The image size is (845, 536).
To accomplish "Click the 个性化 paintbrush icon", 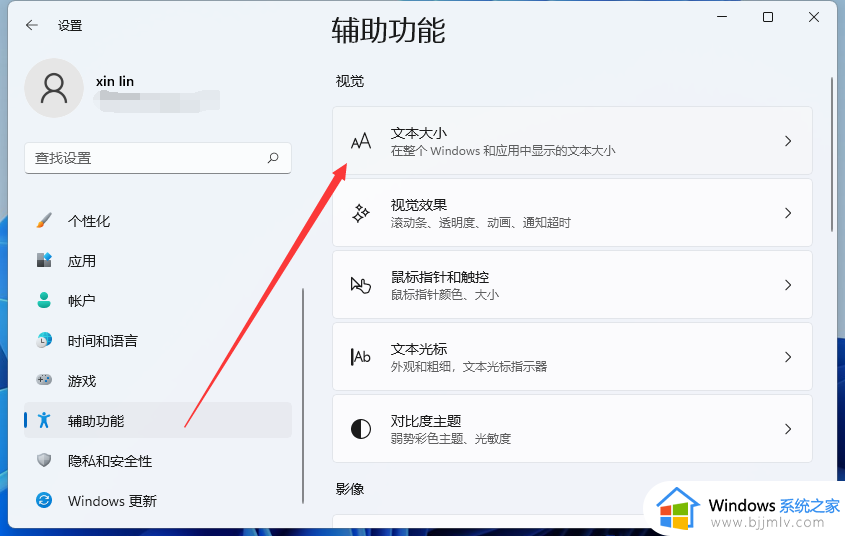I will click(x=44, y=220).
